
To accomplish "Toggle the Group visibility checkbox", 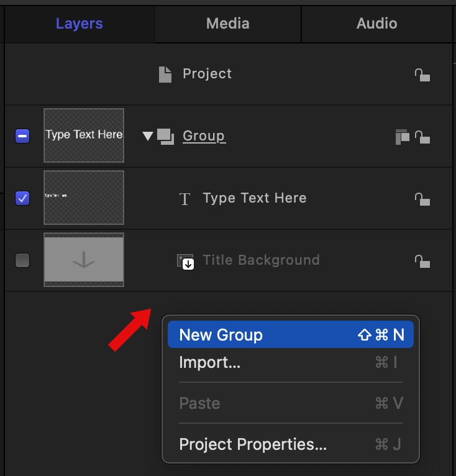I will click(x=22, y=136).
